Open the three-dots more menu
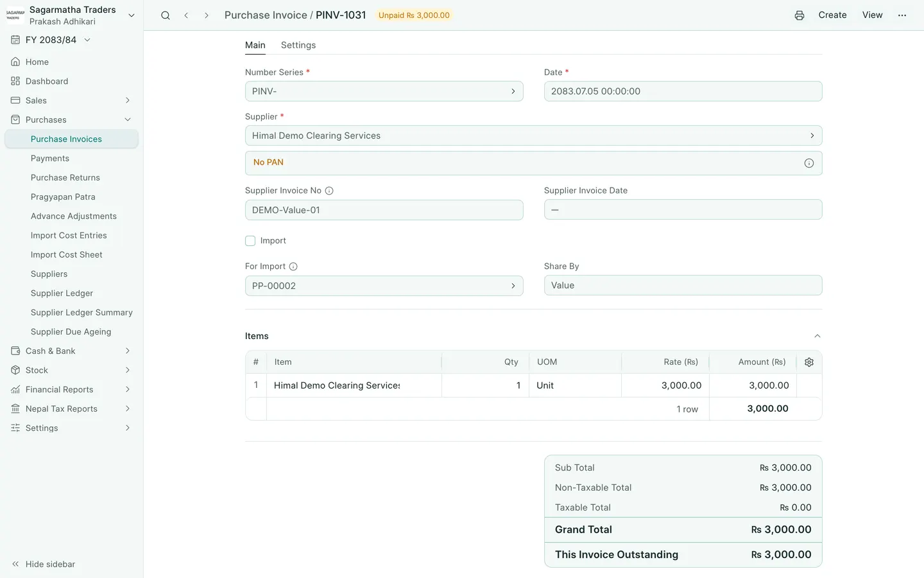 point(902,15)
